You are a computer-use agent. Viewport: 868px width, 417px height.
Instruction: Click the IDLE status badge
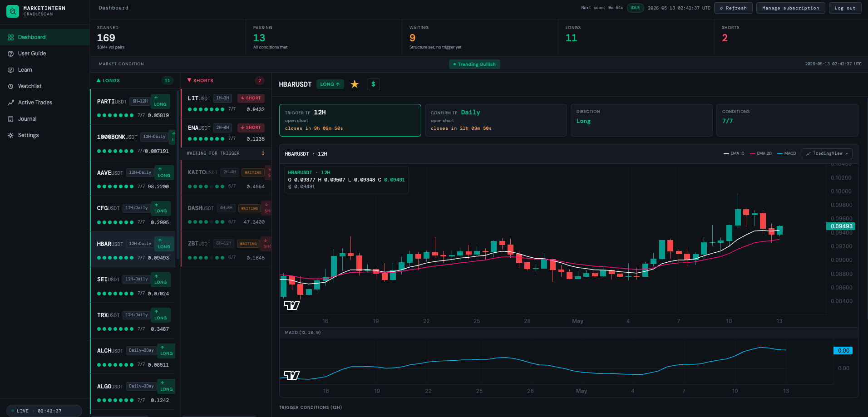coord(635,8)
